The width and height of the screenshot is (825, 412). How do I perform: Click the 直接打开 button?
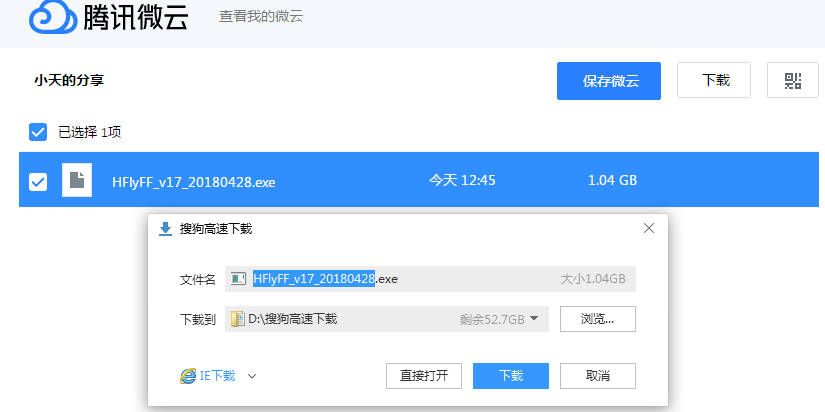point(424,376)
